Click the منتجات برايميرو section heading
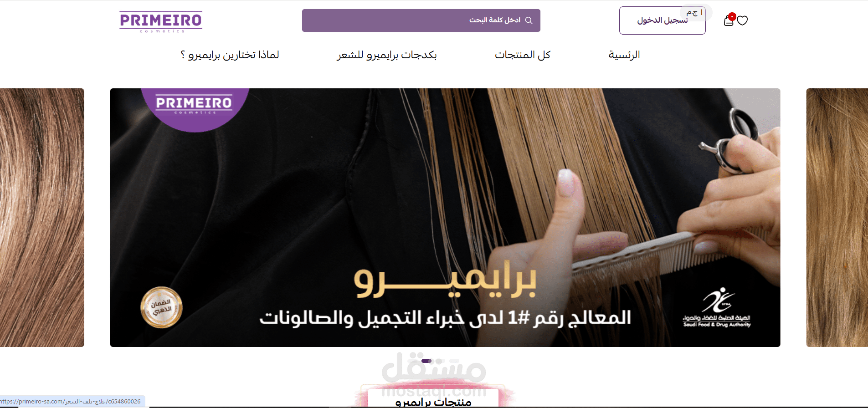Image resolution: width=868 pixels, height=408 pixels. coord(433,402)
